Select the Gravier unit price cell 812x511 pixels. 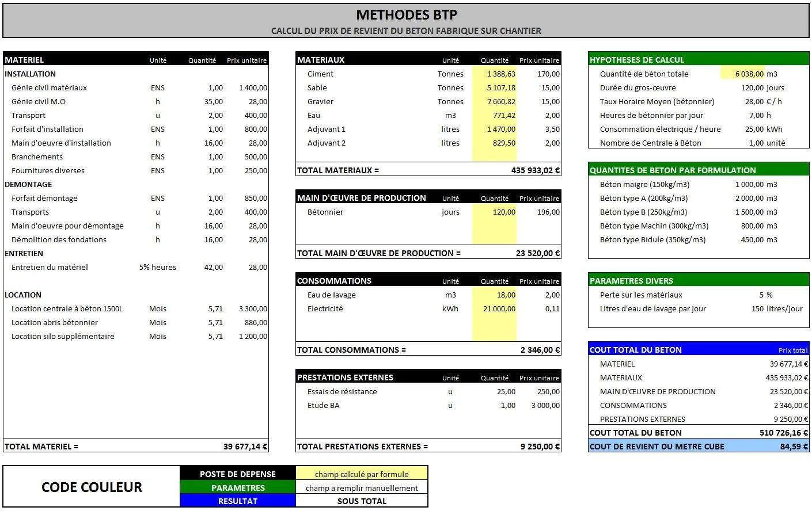(540, 101)
